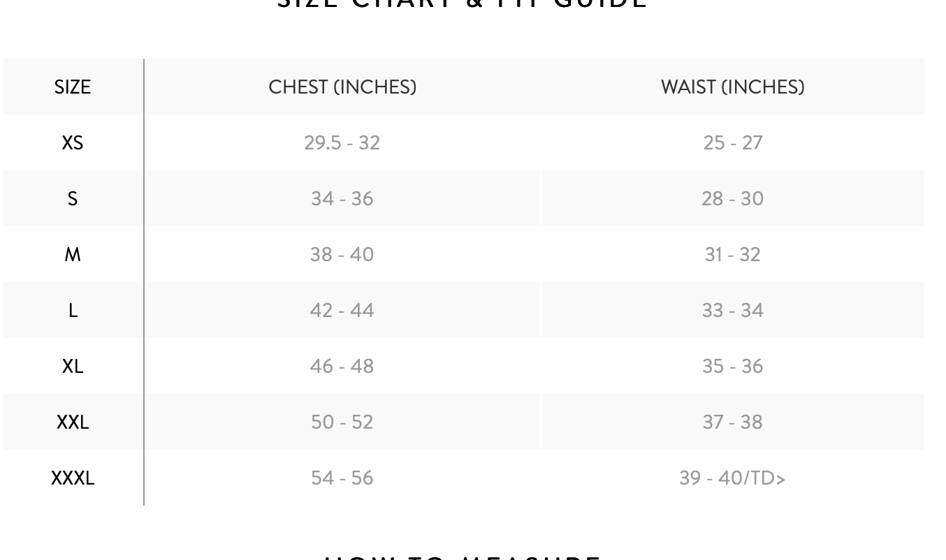The width and height of the screenshot is (946, 560).
Task: Click the 54 - 56 chest value
Action: 342,478
